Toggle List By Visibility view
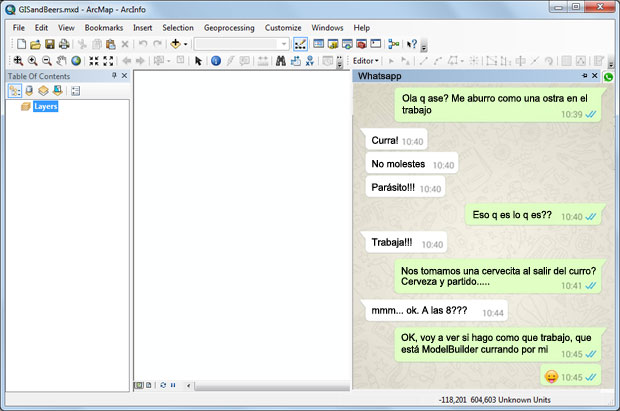The width and height of the screenshot is (620, 411). [43, 91]
